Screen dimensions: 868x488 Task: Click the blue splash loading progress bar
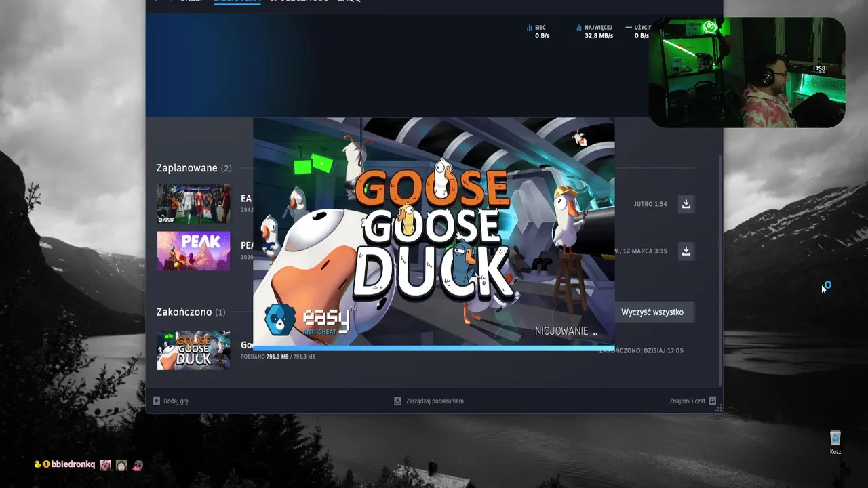click(x=434, y=348)
